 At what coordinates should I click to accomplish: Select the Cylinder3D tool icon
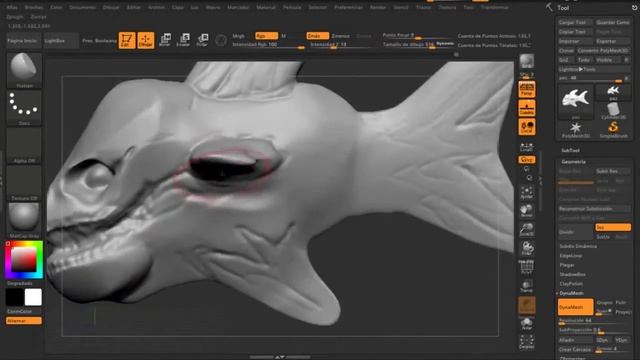(613, 111)
